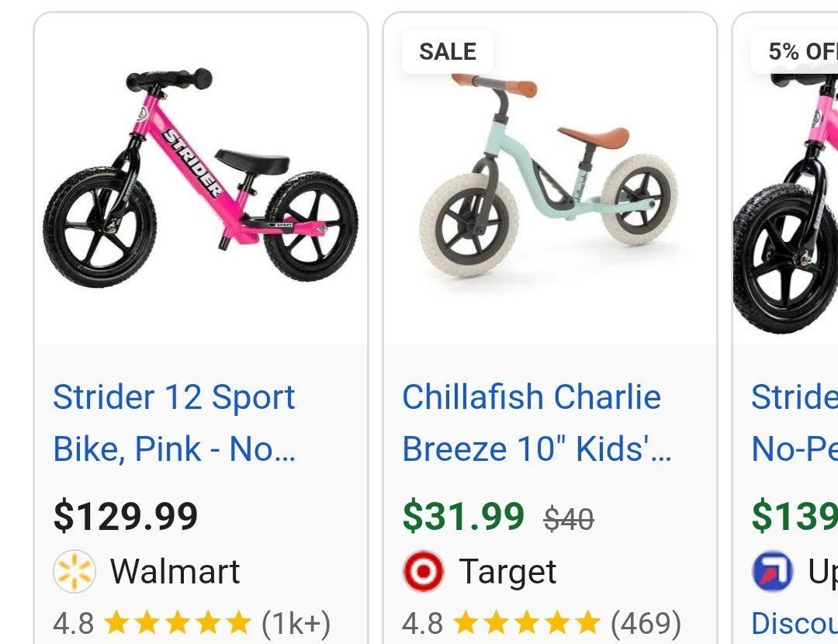Screen dimensions: 838x644
Task: Open the Strider 12 Sport Bike, Pink link
Action: click(175, 423)
